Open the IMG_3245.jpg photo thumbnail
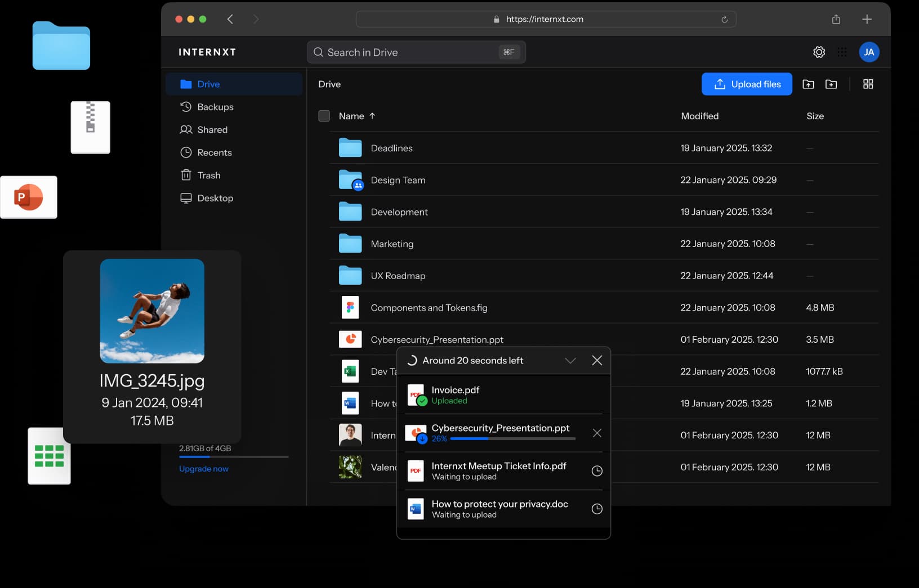The image size is (919, 588). click(x=151, y=311)
